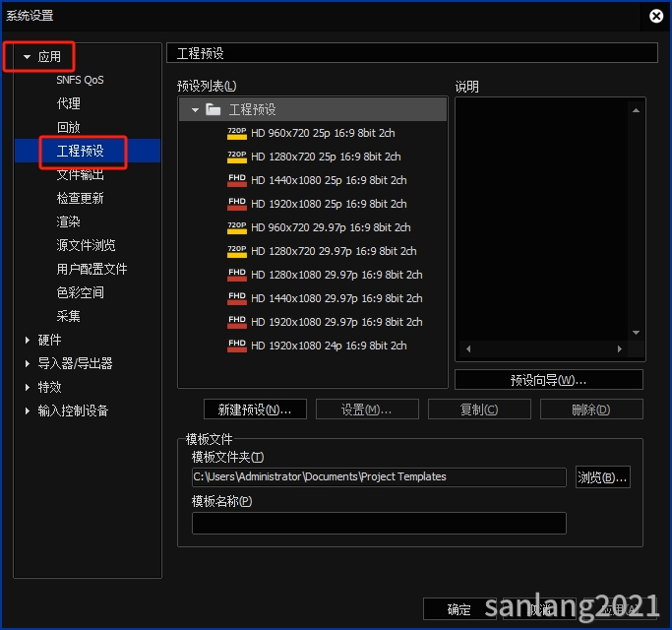
Task: Open the 源文件浏览 settings page
Action: click(x=87, y=245)
